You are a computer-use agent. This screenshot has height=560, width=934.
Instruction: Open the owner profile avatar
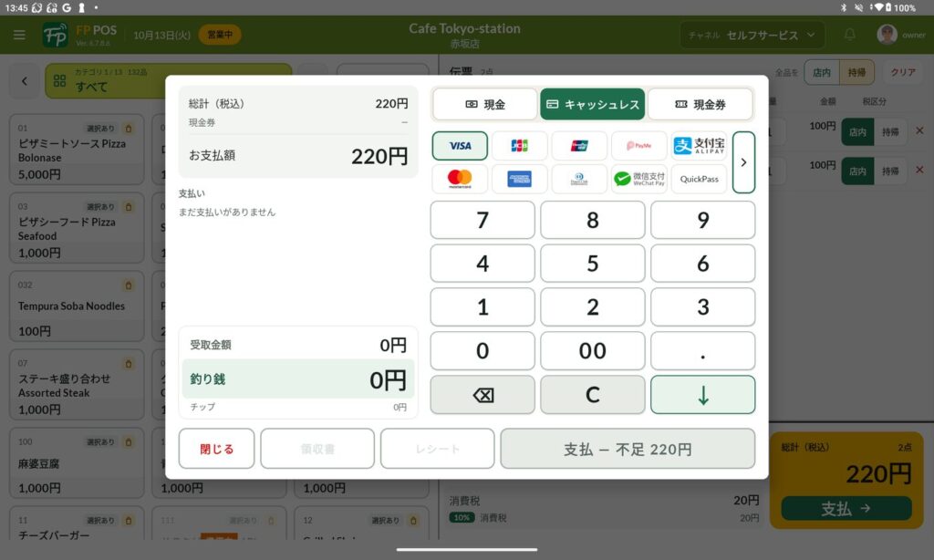point(887,35)
